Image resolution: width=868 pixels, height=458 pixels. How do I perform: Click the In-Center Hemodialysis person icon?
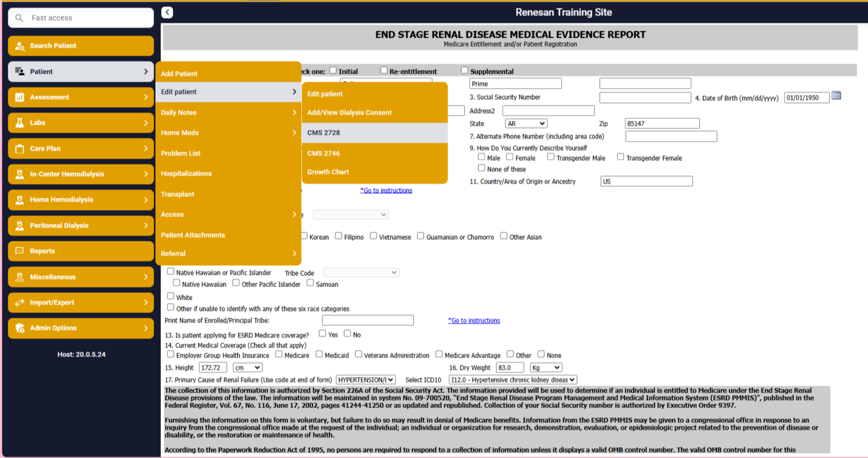tap(20, 174)
